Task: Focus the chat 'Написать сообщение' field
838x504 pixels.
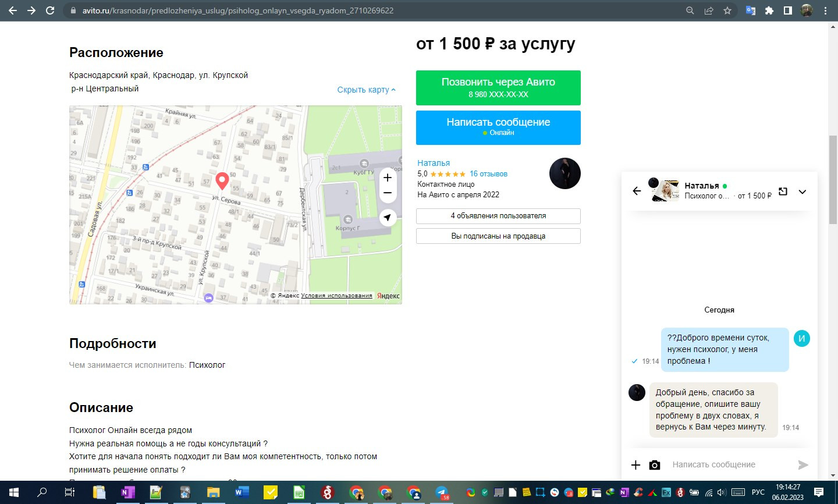Action: pyautogui.click(x=730, y=464)
